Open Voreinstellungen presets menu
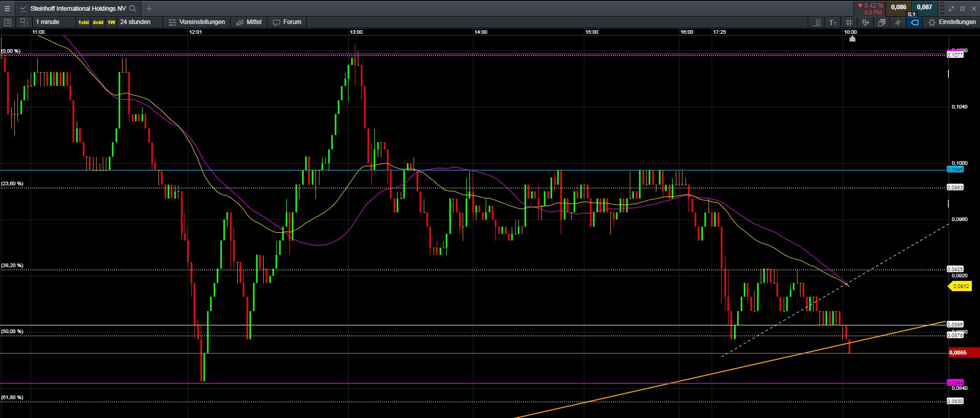The width and height of the screenshot is (980, 418). point(197,22)
